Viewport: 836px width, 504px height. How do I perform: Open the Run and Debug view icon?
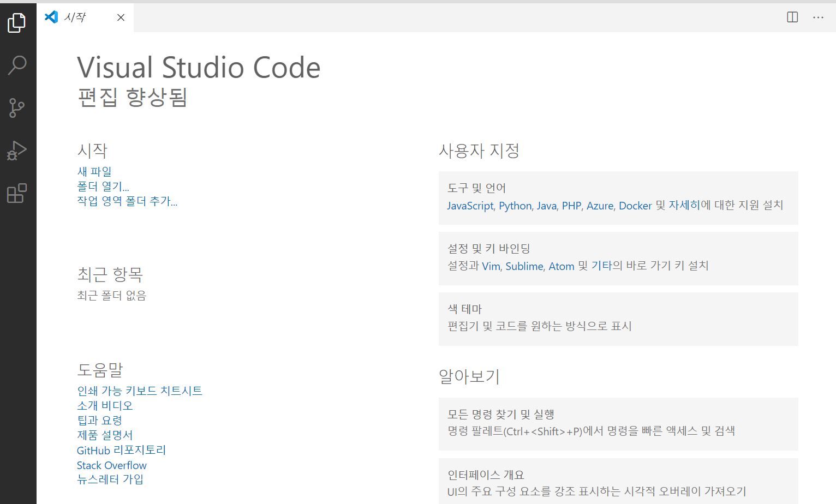pos(17,151)
